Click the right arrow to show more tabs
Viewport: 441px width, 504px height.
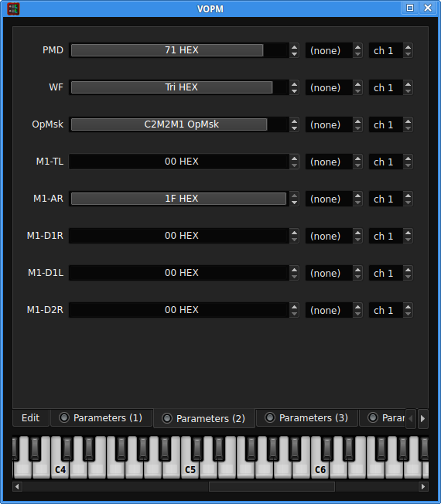423,418
